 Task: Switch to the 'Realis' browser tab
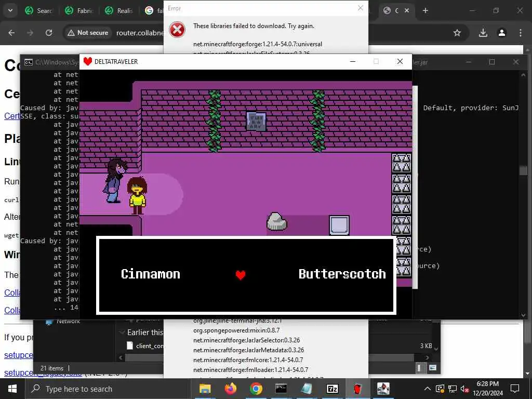pos(119,10)
